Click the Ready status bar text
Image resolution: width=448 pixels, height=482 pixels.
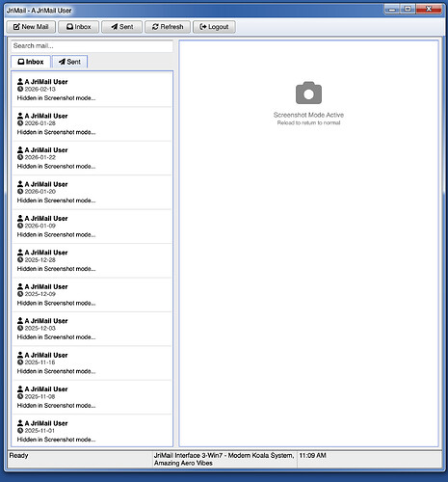tap(18, 455)
